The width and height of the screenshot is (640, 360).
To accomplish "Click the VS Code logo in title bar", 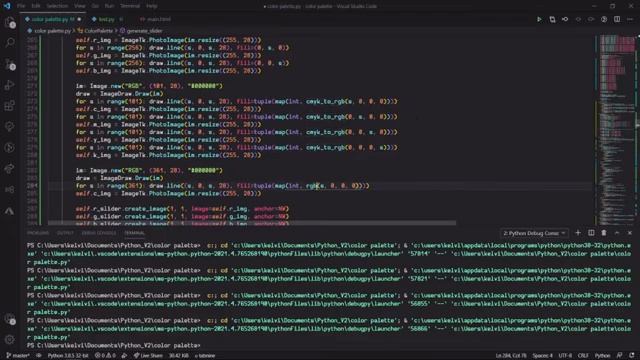I will tap(7, 6).
